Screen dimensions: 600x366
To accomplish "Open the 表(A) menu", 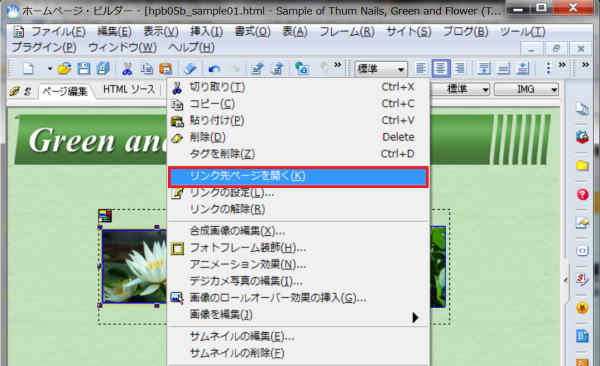I will point(295,31).
